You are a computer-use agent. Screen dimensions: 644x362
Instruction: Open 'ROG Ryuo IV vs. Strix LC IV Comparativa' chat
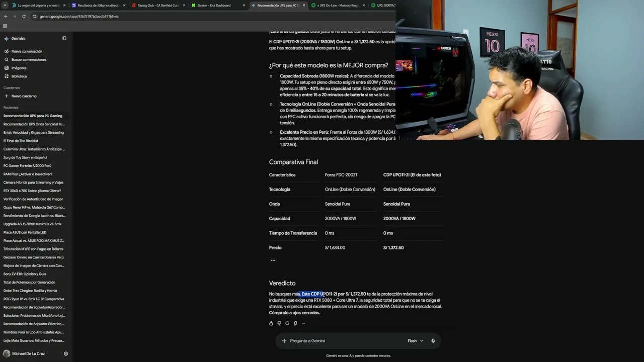click(x=34, y=299)
